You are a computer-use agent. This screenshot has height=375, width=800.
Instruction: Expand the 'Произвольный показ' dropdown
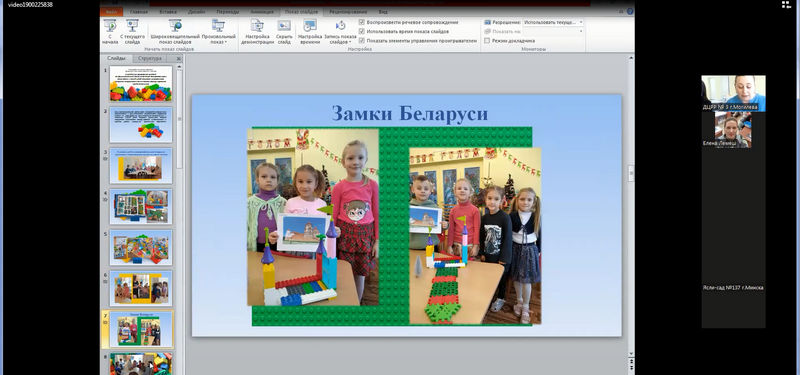pos(218,32)
